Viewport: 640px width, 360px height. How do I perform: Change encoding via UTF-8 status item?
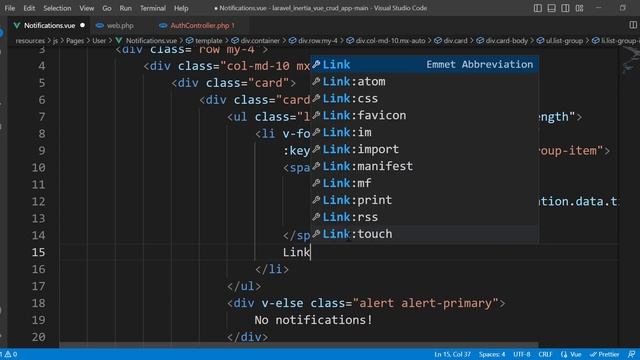pyautogui.click(x=522, y=354)
